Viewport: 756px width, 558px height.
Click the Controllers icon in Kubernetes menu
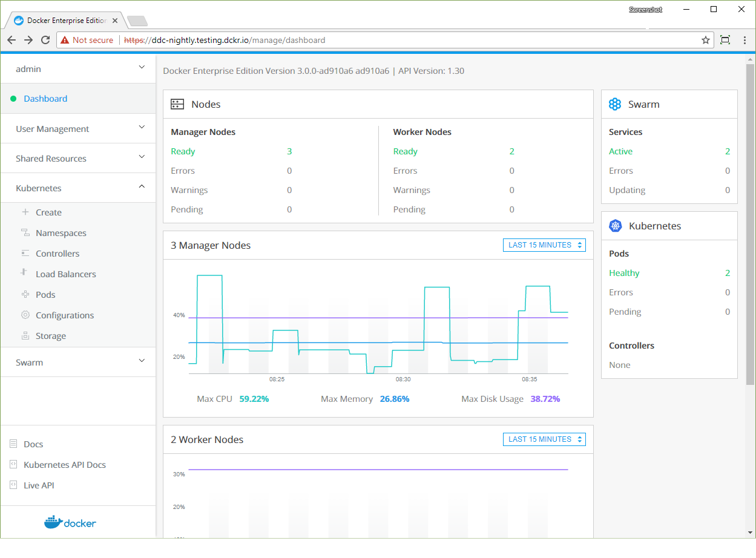pyautogui.click(x=25, y=254)
